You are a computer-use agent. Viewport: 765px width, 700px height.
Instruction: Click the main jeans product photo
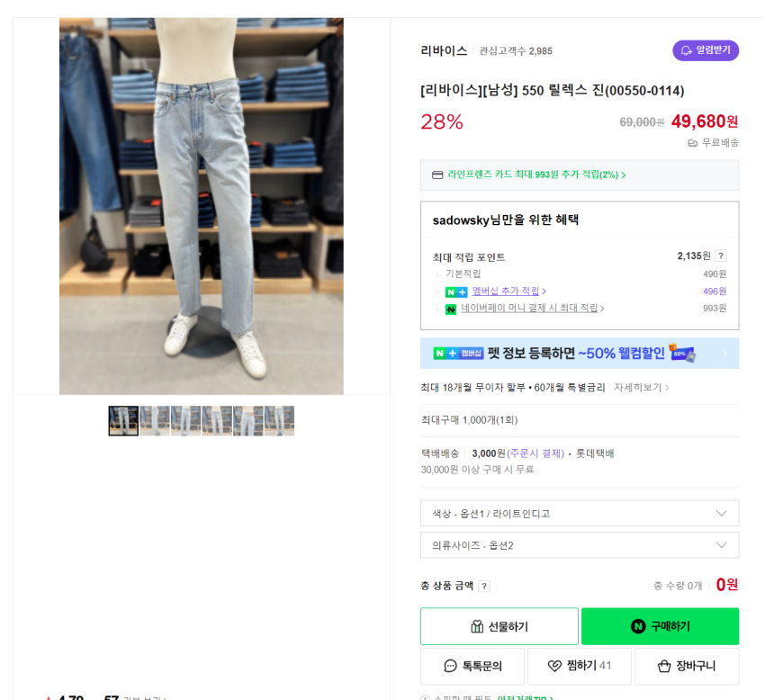[x=202, y=206]
